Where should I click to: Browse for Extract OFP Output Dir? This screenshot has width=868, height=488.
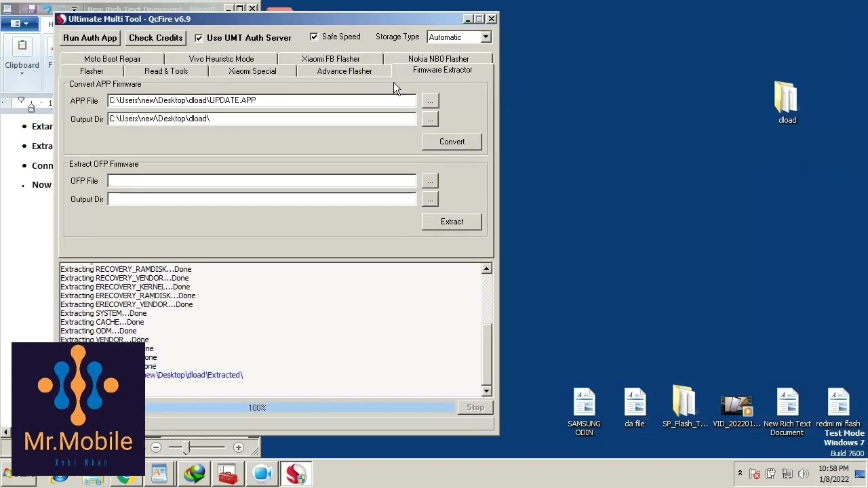point(430,199)
